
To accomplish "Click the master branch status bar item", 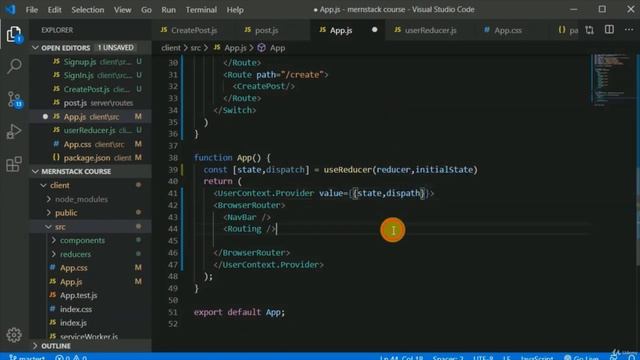I will click(x=28, y=357).
